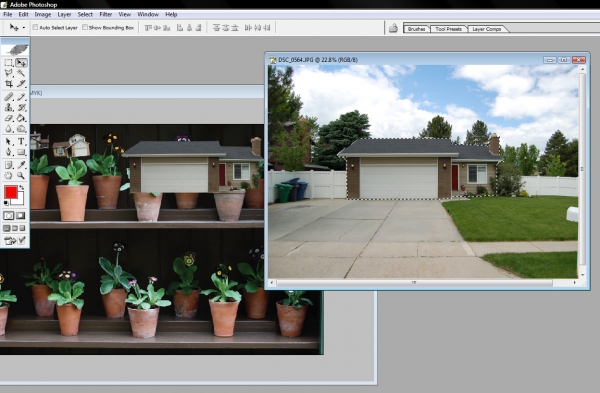Toggle the File Browser icon

(x=393, y=28)
